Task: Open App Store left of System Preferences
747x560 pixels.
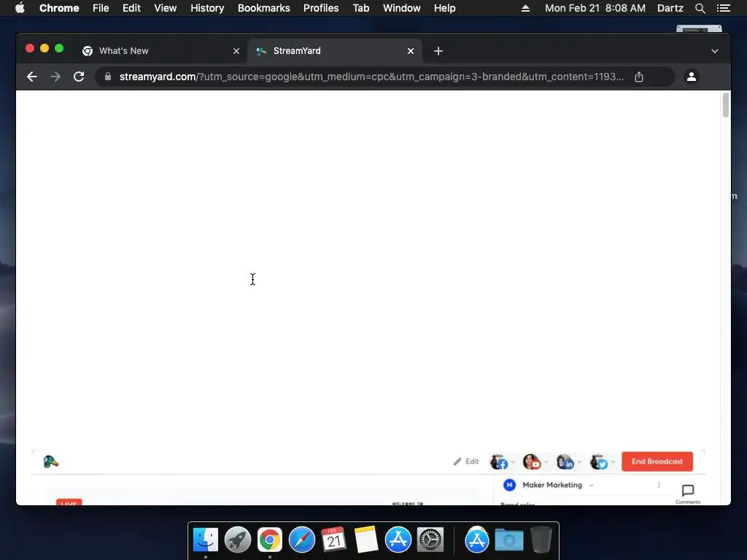Action: click(398, 540)
